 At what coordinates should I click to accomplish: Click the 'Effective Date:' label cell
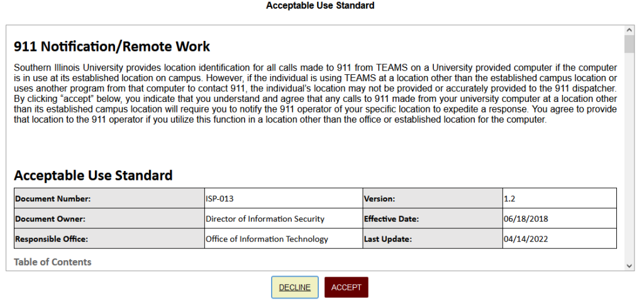click(433, 219)
